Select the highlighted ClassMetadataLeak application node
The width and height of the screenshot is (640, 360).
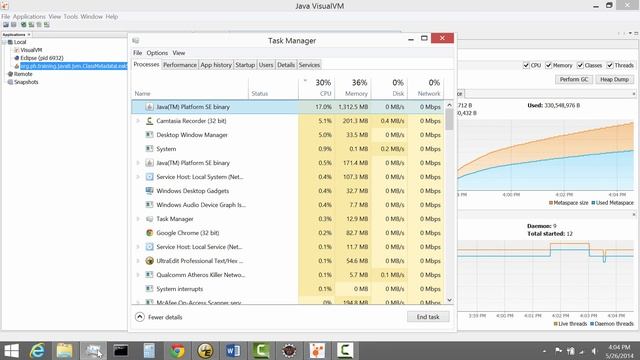tap(73, 66)
